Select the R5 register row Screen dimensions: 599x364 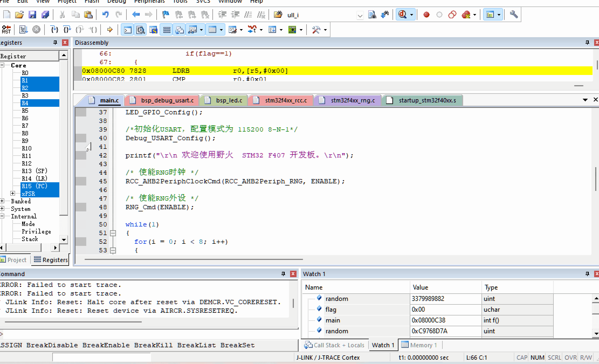pyautogui.click(x=25, y=111)
